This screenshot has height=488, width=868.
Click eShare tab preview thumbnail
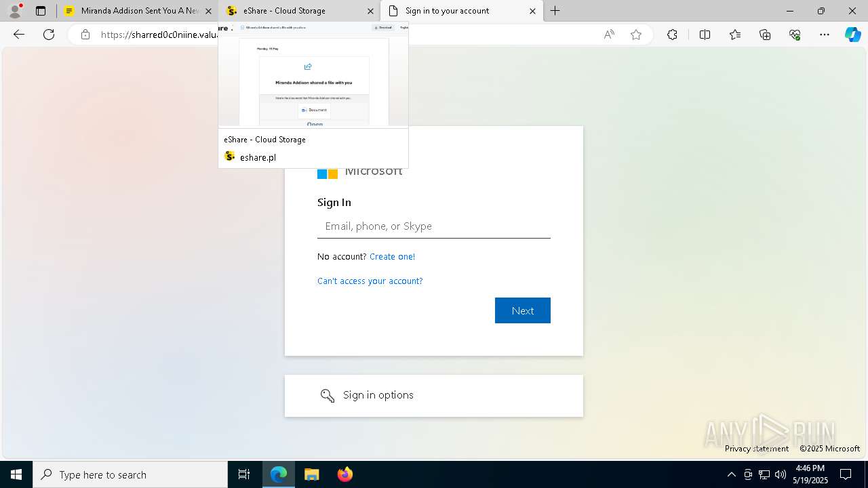pos(313,75)
